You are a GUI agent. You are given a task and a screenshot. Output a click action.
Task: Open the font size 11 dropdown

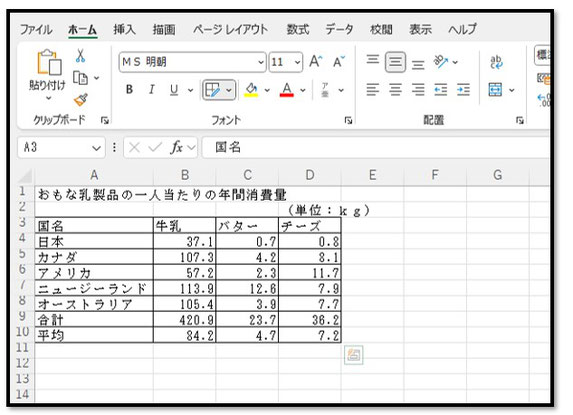click(x=297, y=62)
